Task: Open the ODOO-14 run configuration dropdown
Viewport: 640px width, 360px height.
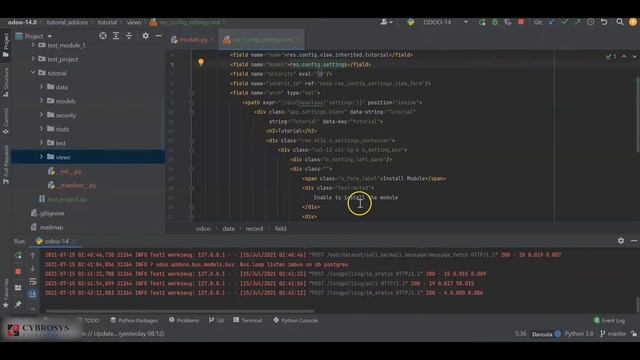Action: pos(446,22)
